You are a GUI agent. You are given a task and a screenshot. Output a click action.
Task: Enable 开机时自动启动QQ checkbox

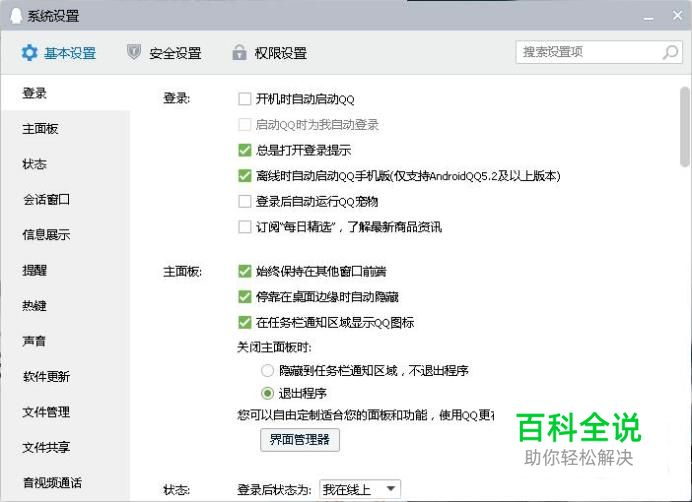[244, 99]
